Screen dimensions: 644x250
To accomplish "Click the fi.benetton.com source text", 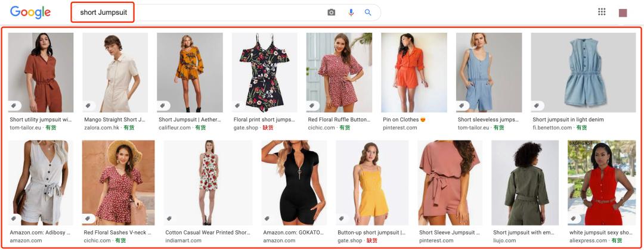I will [x=552, y=127].
